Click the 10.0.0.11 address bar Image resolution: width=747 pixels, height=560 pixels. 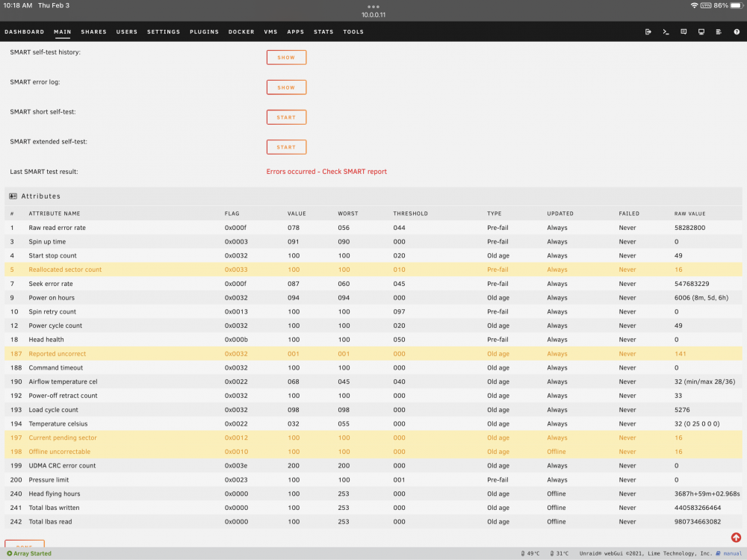(373, 15)
